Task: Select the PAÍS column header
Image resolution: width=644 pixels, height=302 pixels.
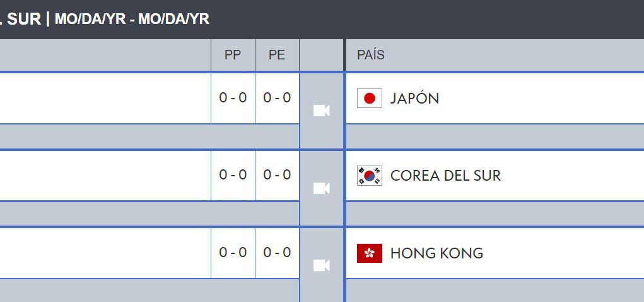Action: click(x=371, y=55)
